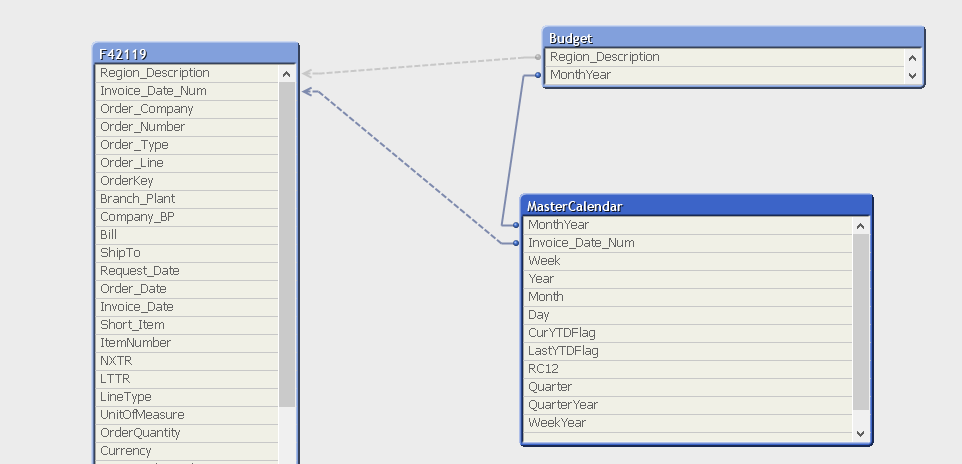Viewport: 962px width, 464px height.
Task: Select the NXTR field
Action: click(x=187, y=361)
